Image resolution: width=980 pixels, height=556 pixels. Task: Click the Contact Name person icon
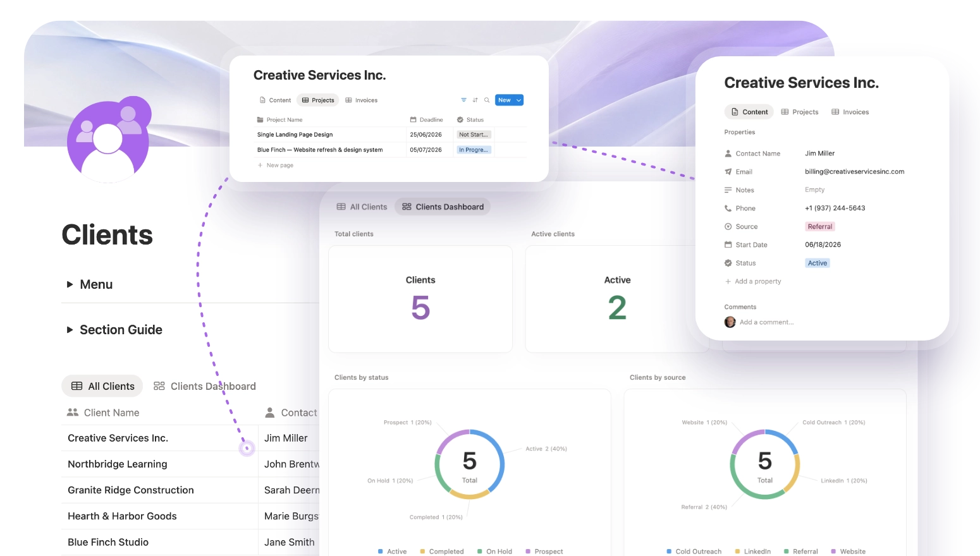(x=728, y=154)
